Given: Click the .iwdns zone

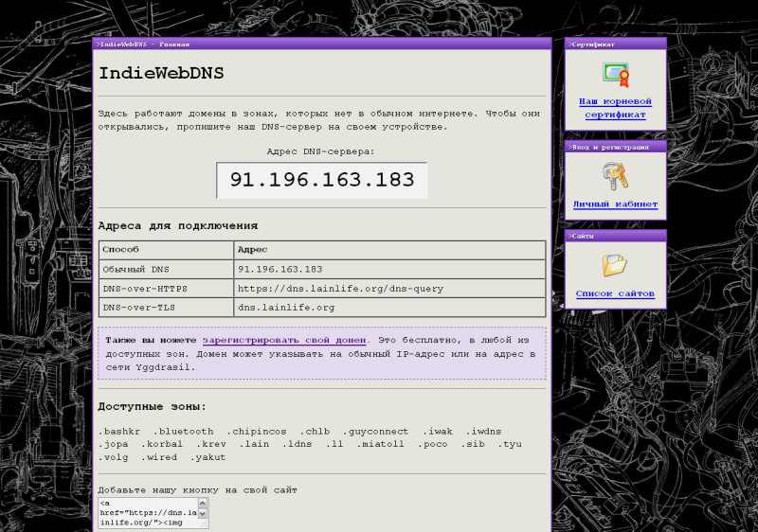Looking at the screenshot, I should tap(483, 432).
